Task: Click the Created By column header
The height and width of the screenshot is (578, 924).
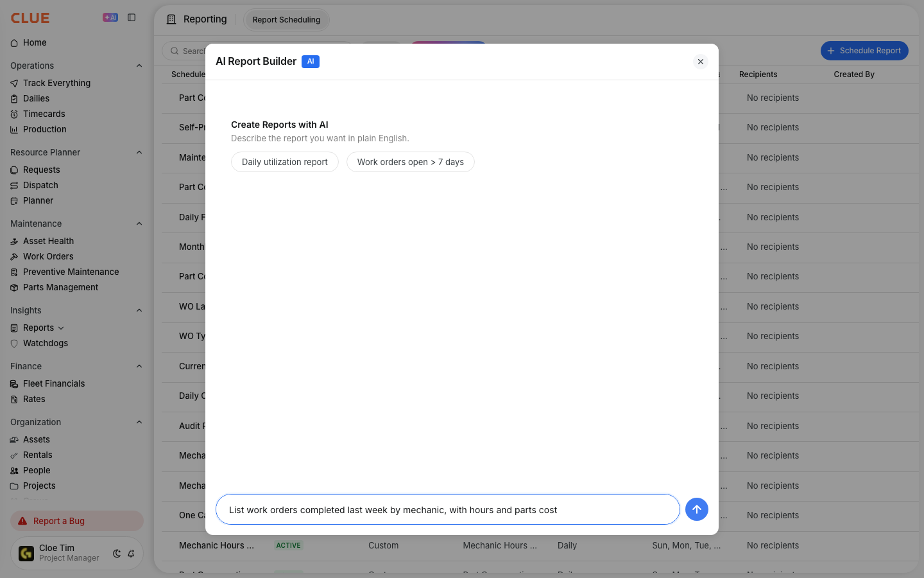Action: click(854, 74)
